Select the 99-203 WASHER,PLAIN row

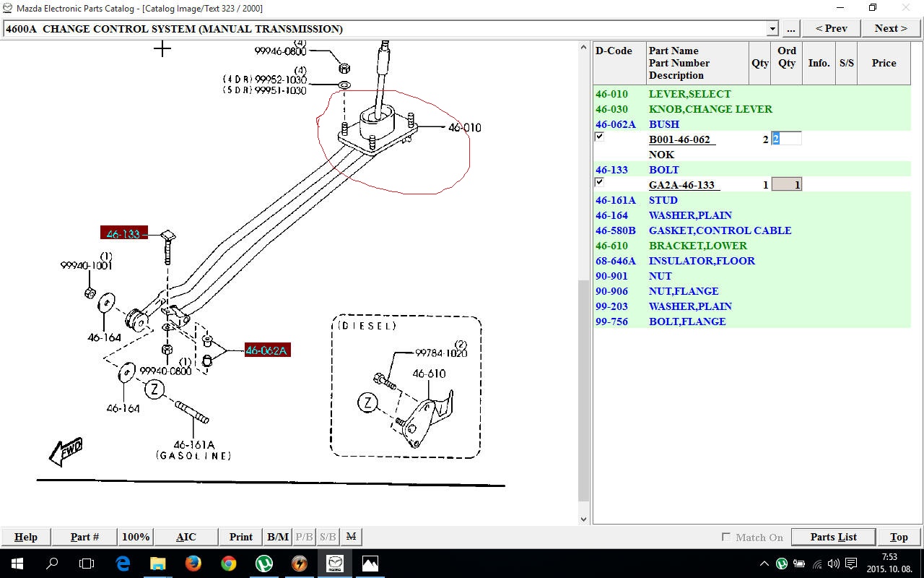[751, 306]
